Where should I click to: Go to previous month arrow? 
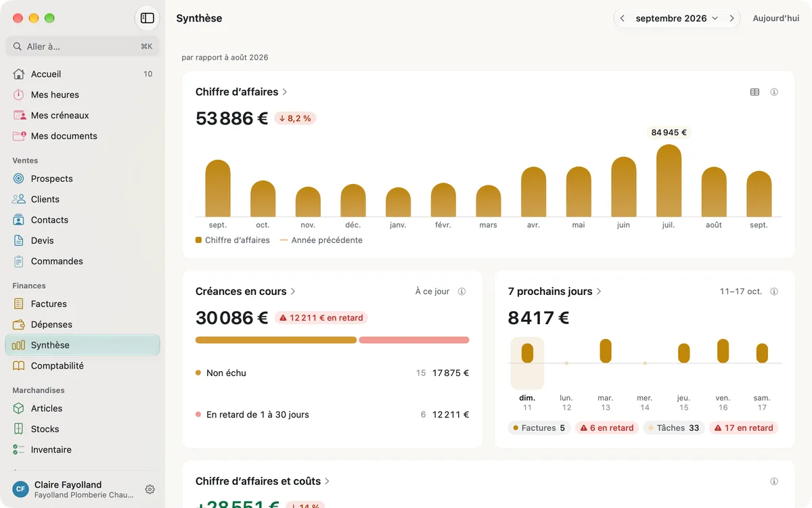pyautogui.click(x=623, y=18)
